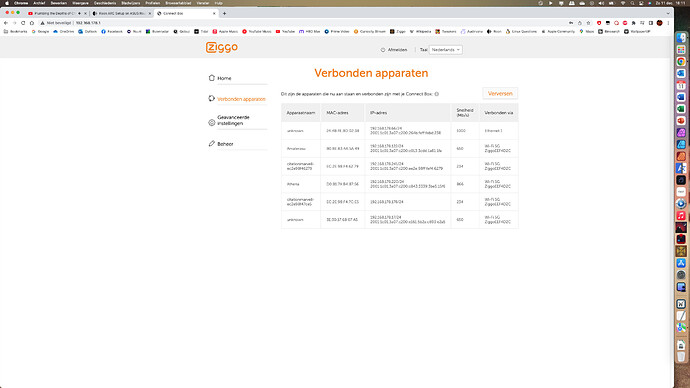Viewport: 690px width, 388px height.
Task: Open the Google bookmark
Action: pos(40,32)
